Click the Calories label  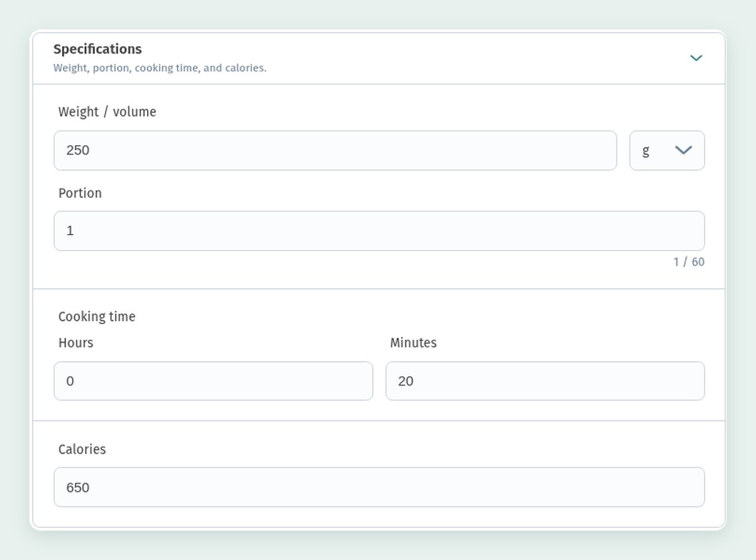click(82, 449)
